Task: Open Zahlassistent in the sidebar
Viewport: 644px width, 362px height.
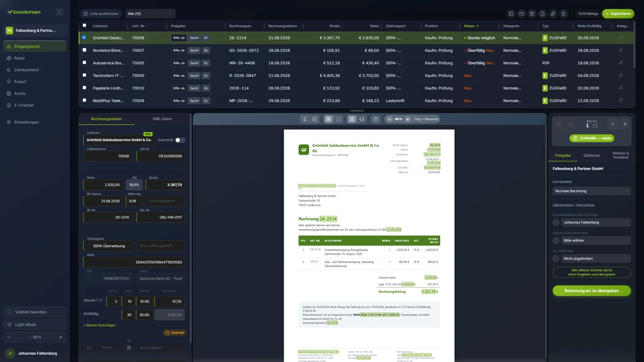Action: [35, 70]
